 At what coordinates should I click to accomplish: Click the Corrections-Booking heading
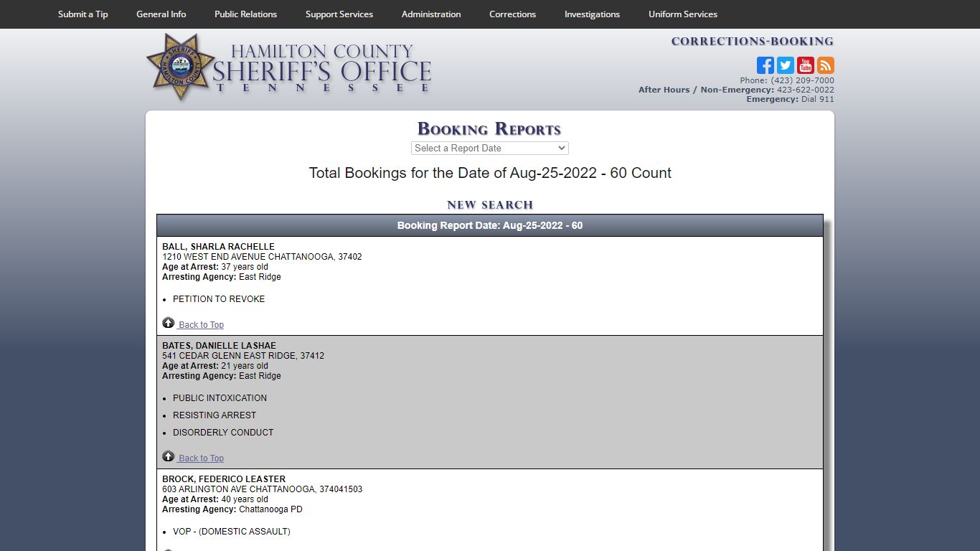(753, 42)
